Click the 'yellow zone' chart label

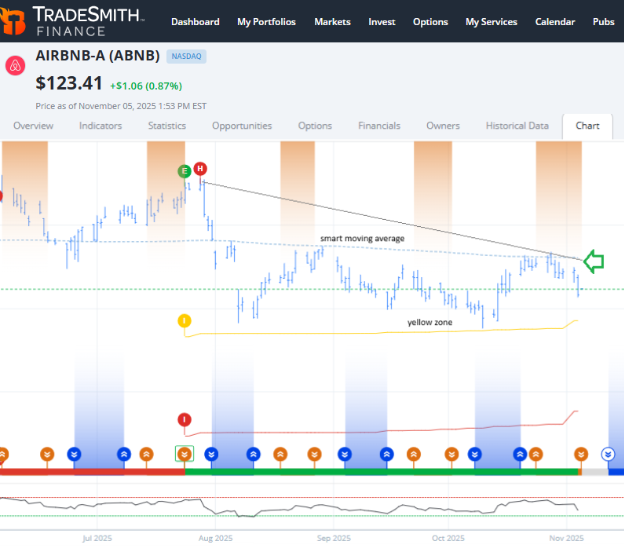pyautogui.click(x=430, y=322)
